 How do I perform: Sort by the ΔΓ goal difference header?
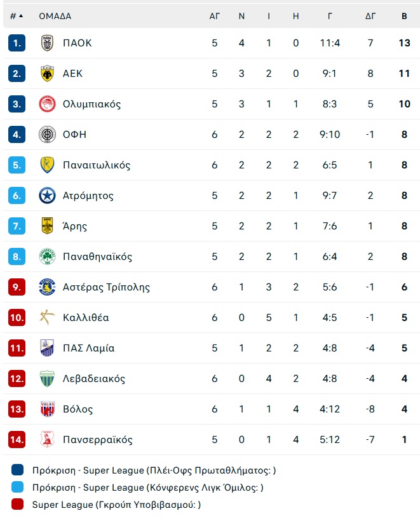tap(370, 16)
